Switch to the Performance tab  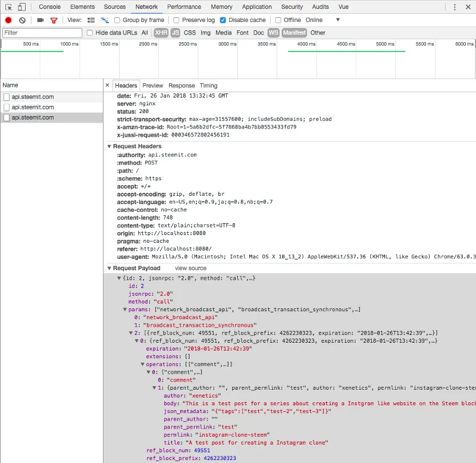click(184, 7)
